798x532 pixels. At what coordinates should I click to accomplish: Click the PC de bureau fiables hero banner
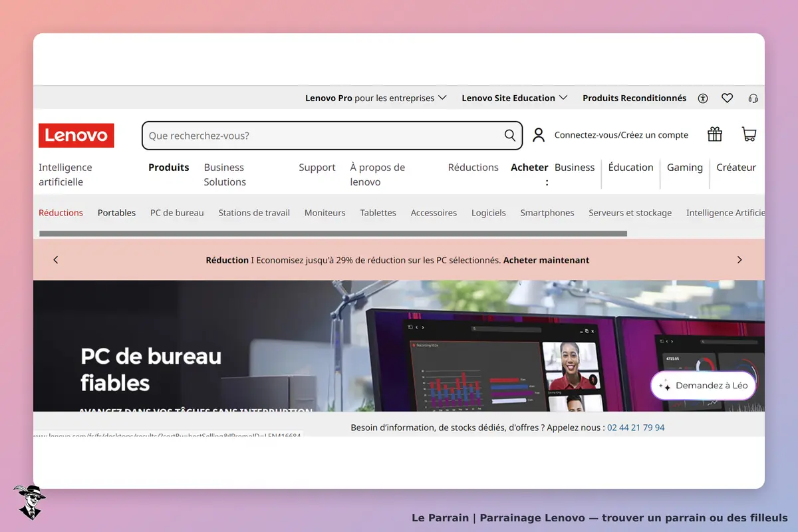pyautogui.click(x=399, y=346)
